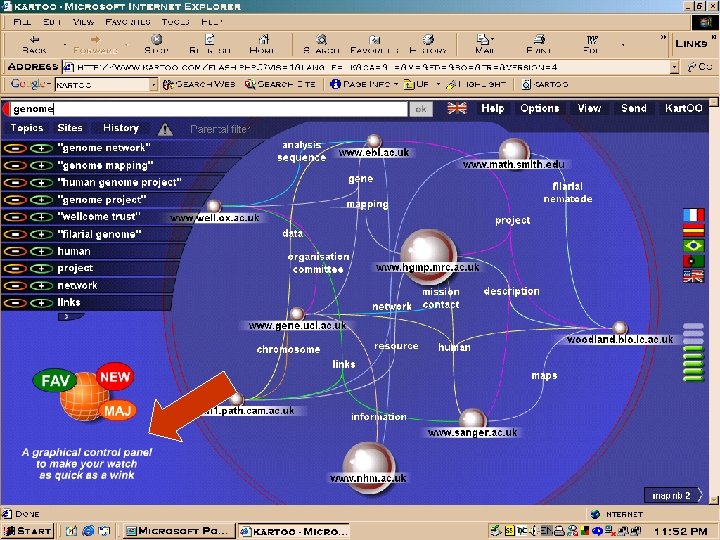The height and width of the screenshot is (540, 720).
Task: Open the address bar dropdown arrow
Action: click(674, 67)
